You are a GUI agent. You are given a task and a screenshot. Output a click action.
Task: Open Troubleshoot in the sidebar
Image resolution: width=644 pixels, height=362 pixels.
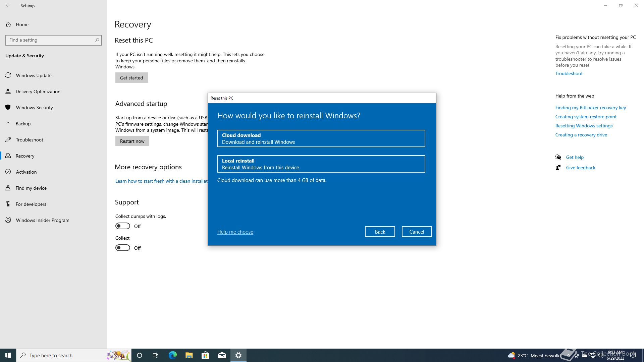(x=54, y=140)
